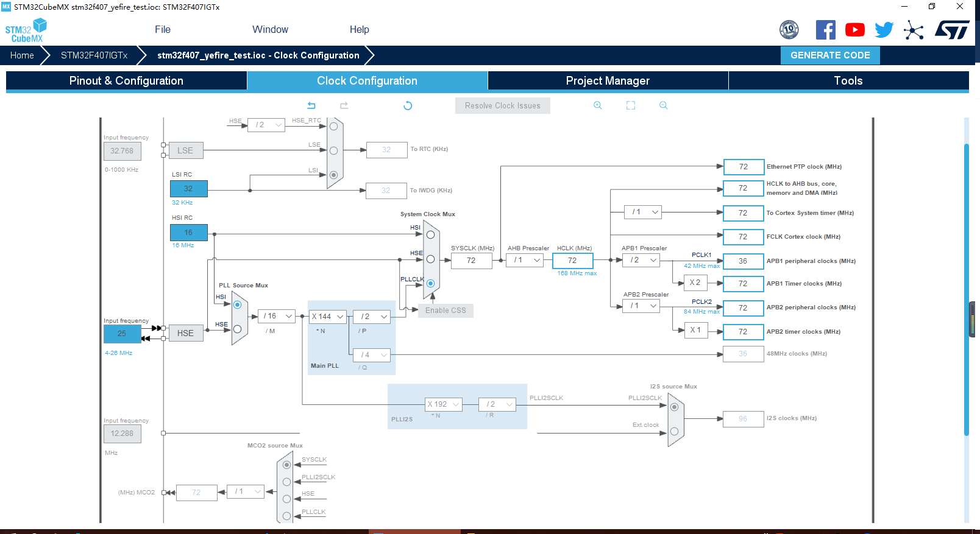Viewport: 980px width, 534px height.
Task: Click the ST community network icon
Action: click(914, 30)
